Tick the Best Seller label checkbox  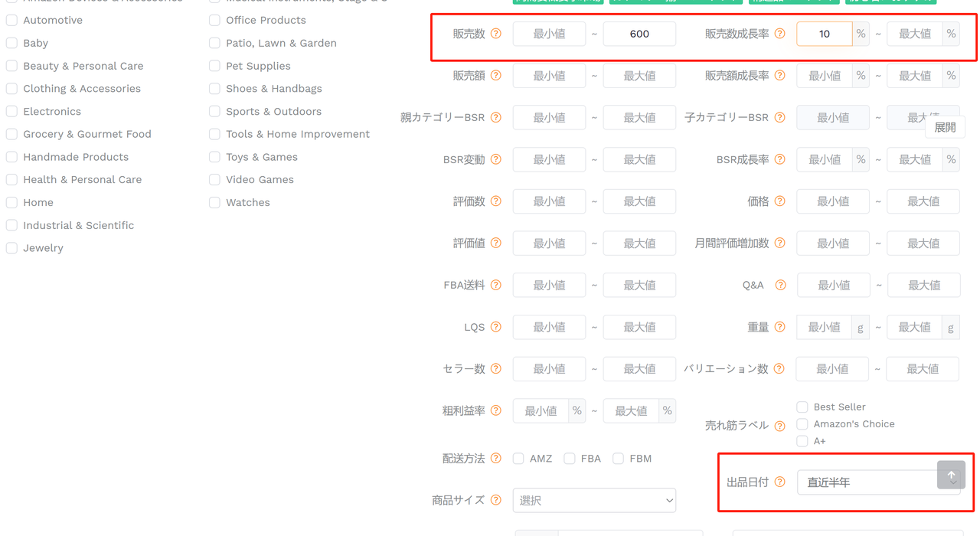[x=802, y=407]
